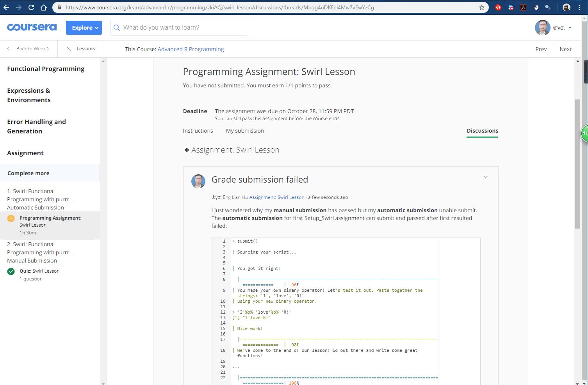This screenshot has width=588, height=385.
Task: Select the Complete more section
Action: (x=50, y=173)
